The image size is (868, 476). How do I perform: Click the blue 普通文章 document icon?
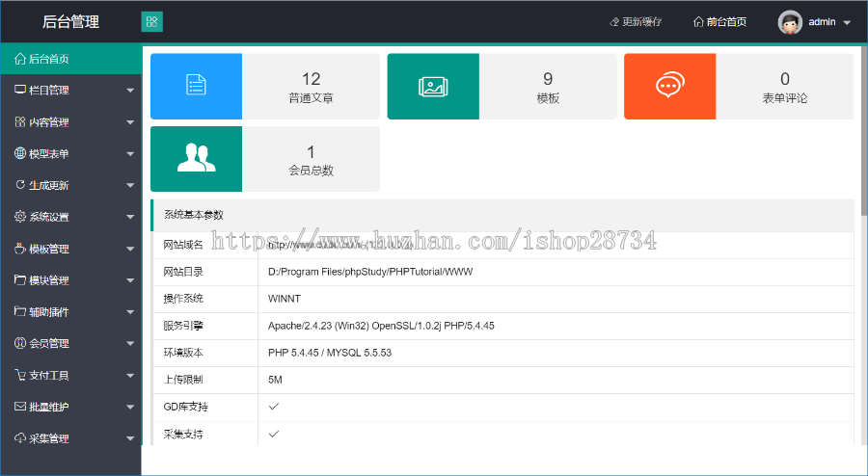click(196, 87)
